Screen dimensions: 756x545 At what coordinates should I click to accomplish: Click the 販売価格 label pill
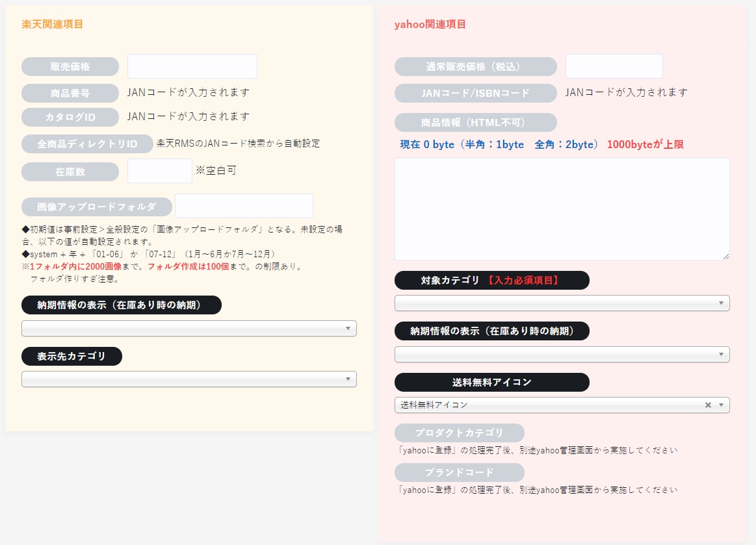point(70,66)
